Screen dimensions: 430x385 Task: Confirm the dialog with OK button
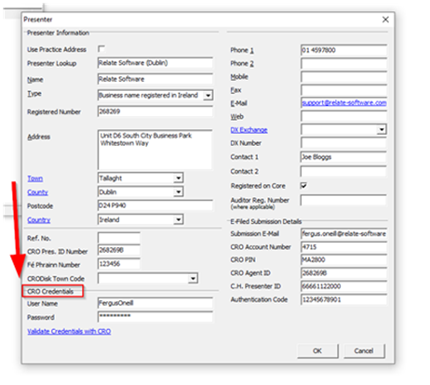pos(317,351)
